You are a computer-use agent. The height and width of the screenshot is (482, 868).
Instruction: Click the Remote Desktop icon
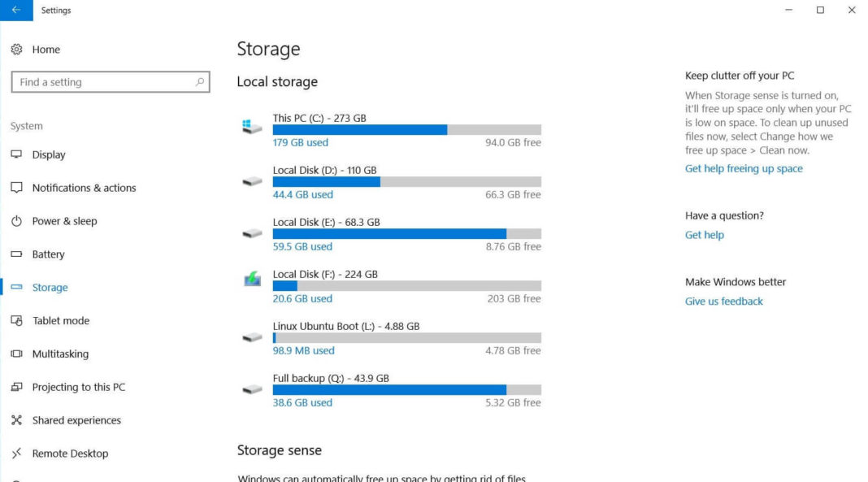pyautogui.click(x=17, y=453)
